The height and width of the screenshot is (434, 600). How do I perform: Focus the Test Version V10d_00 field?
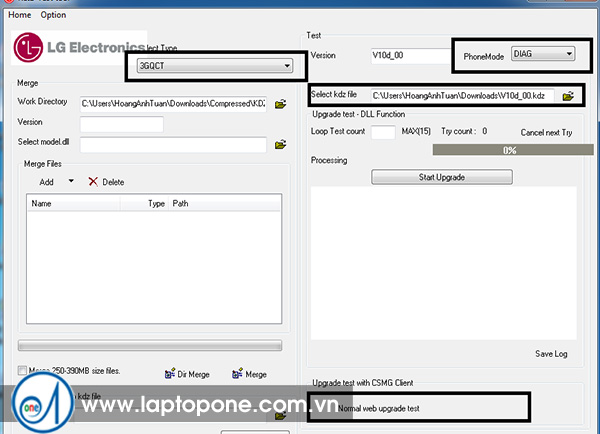point(411,55)
